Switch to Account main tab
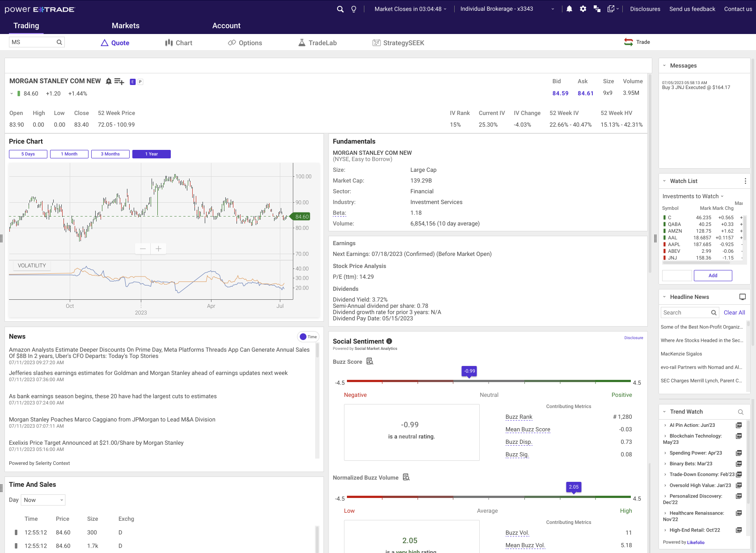 (x=226, y=26)
